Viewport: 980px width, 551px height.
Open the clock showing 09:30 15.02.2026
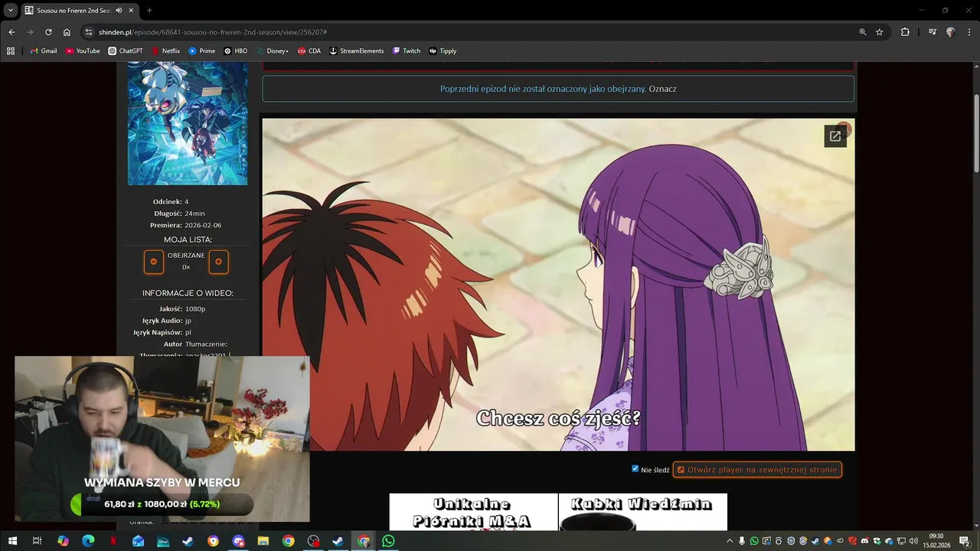[x=937, y=541]
